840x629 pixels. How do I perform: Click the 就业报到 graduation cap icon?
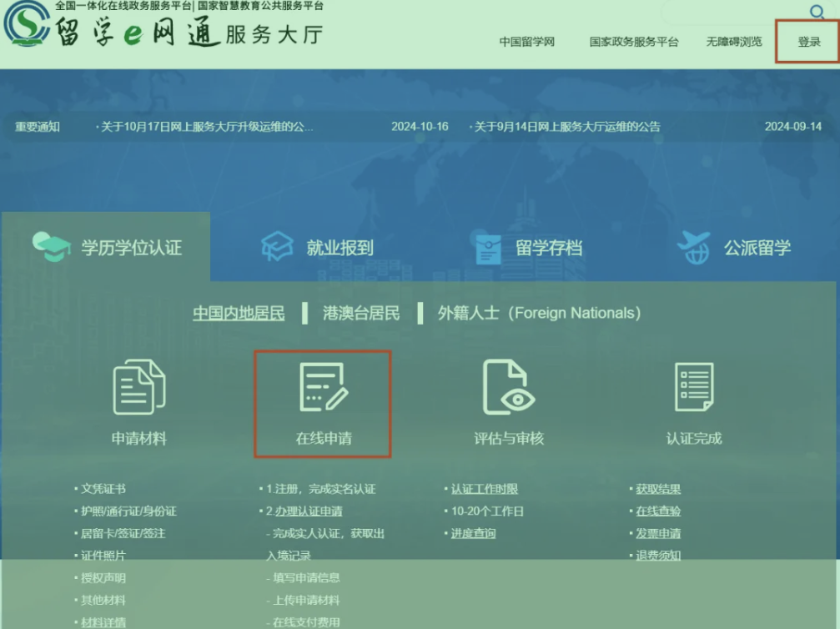tap(277, 247)
